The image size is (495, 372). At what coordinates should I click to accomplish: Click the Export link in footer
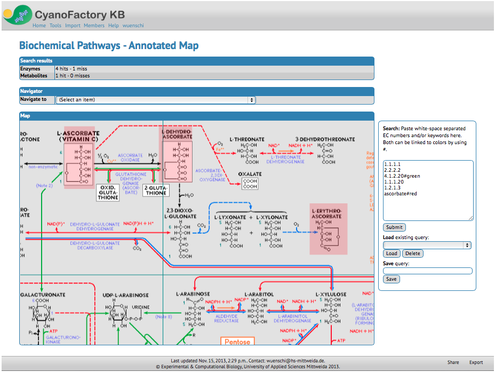point(476,362)
